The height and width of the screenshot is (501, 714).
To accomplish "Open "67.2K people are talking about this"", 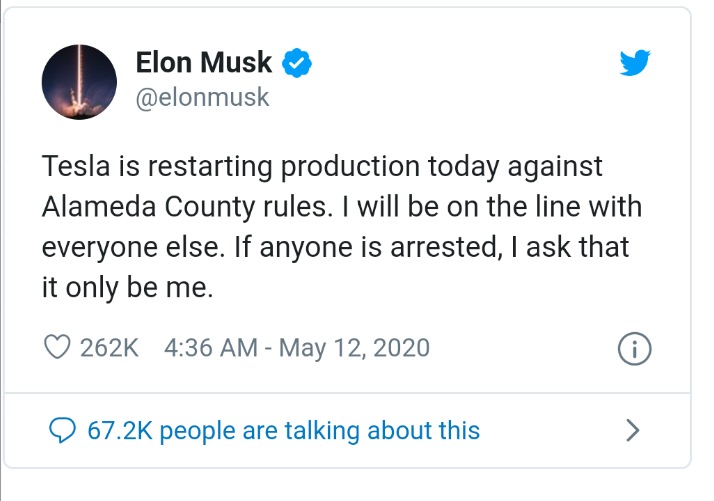I will 284,431.
